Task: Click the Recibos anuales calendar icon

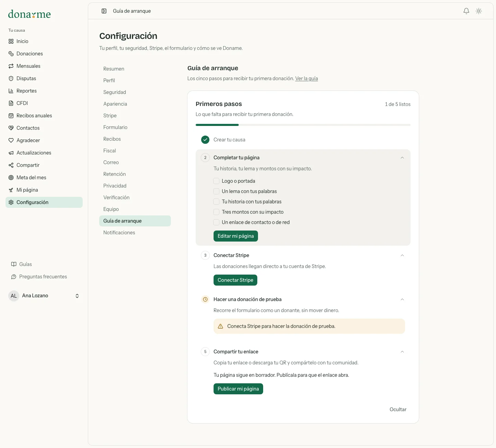Action: click(x=11, y=116)
